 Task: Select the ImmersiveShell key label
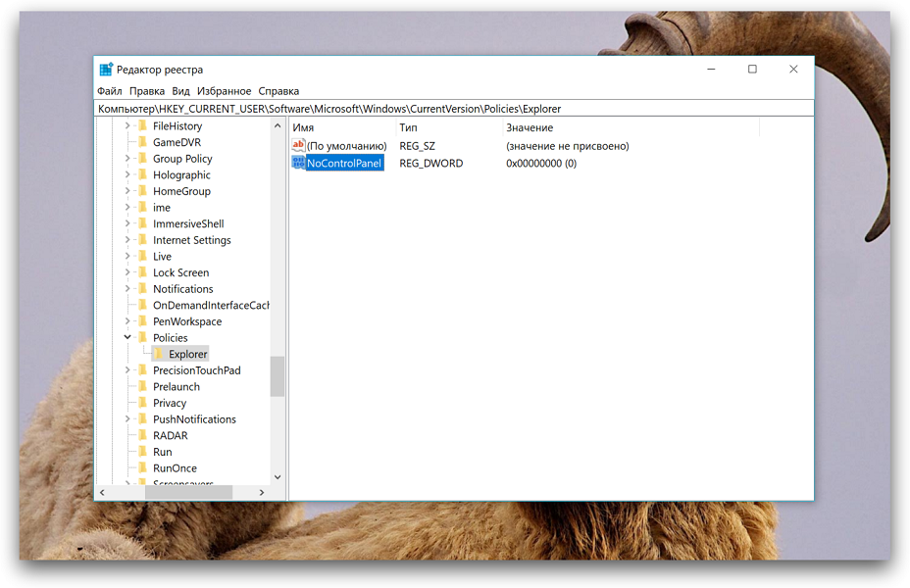(x=188, y=223)
